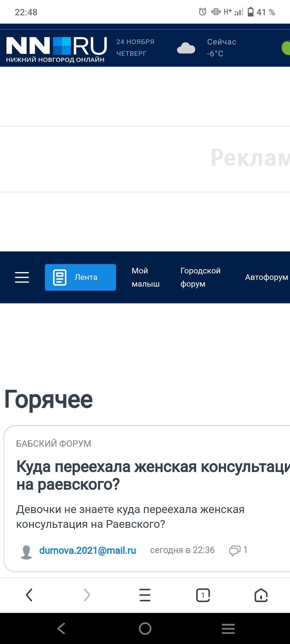Select the Лента tab

(80, 277)
